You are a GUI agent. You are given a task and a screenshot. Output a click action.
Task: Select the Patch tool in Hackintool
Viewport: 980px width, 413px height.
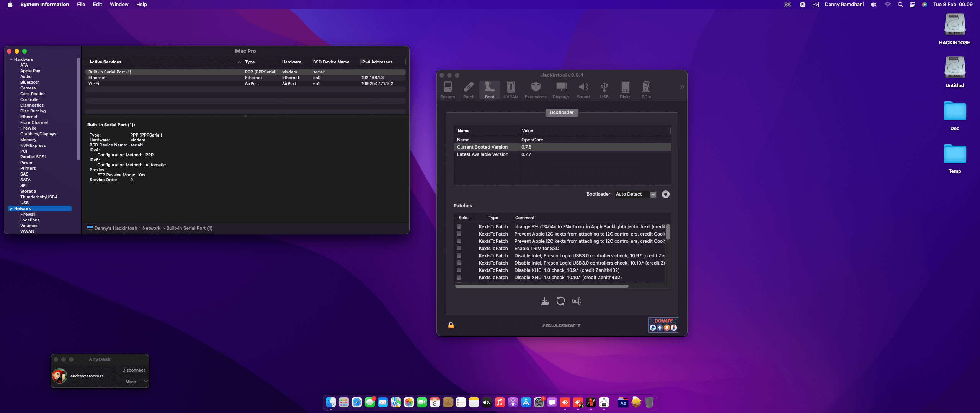click(x=468, y=89)
